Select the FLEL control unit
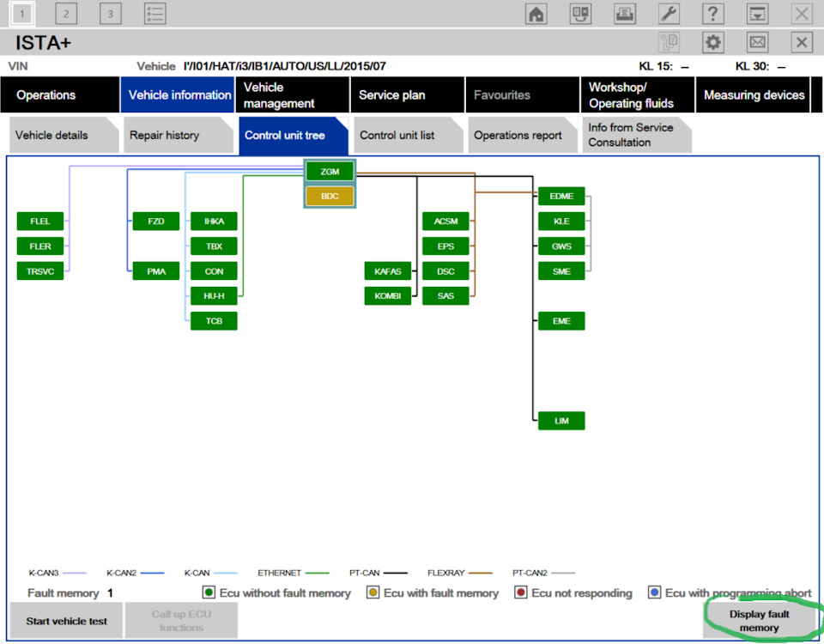This screenshot has height=644, width=824. coord(40,222)
